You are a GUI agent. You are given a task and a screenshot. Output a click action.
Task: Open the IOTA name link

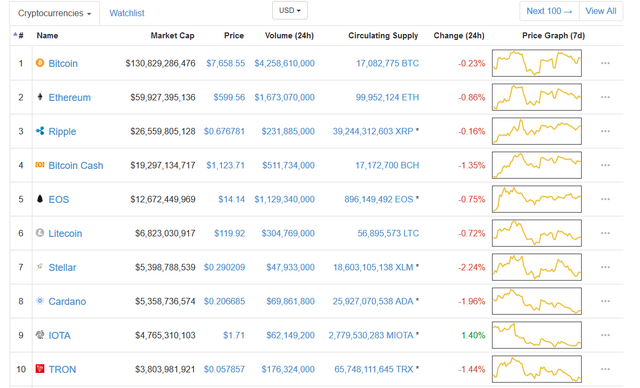[x=60, y=335]
